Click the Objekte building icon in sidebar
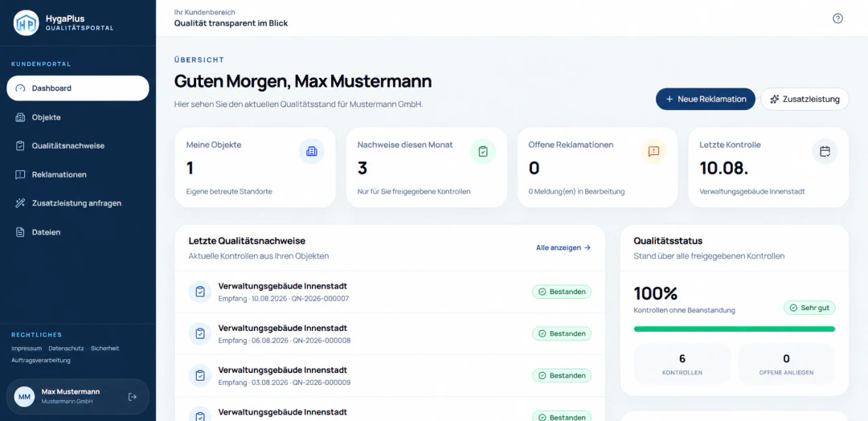868x421 pixels. tap(20, 117)
